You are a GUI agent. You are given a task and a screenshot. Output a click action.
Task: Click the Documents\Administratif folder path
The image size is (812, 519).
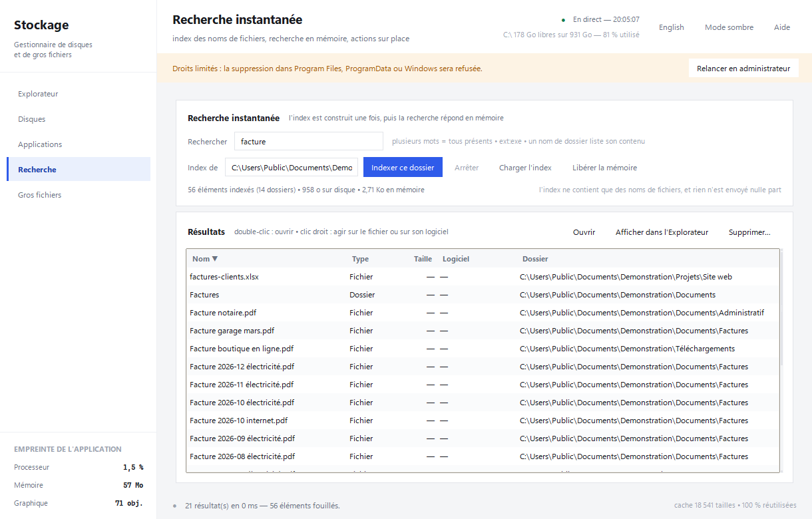[642, 313]
